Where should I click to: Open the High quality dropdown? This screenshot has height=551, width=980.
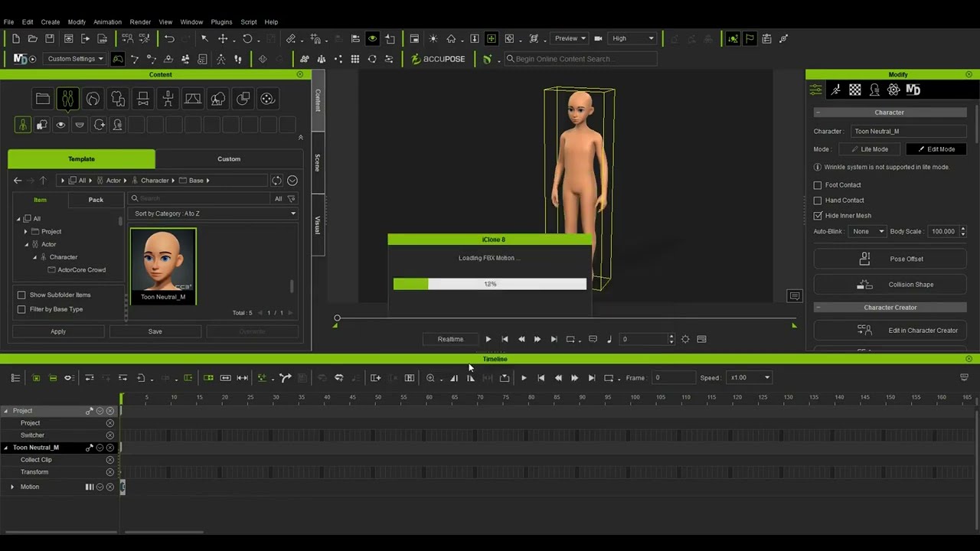[633, 38]
